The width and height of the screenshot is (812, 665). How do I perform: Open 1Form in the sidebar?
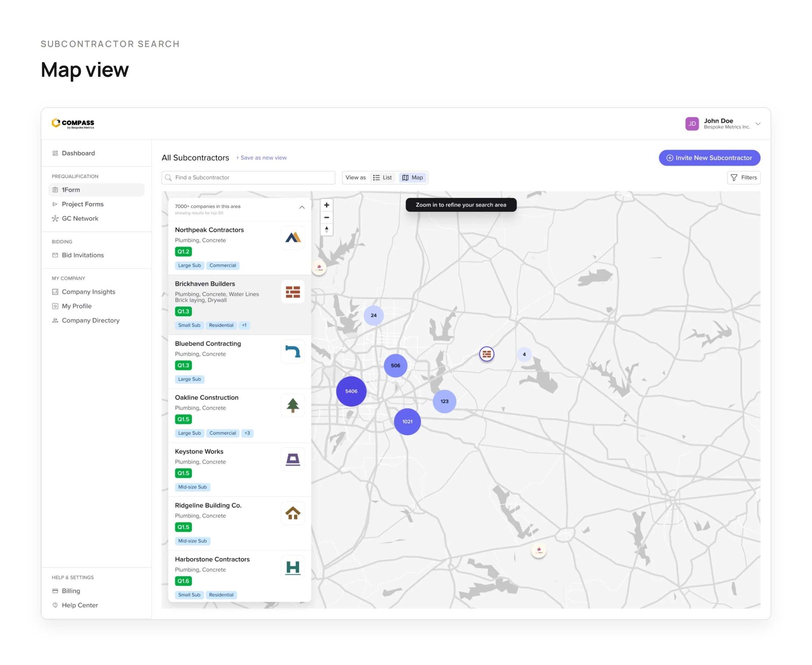(x=96, y=190)
